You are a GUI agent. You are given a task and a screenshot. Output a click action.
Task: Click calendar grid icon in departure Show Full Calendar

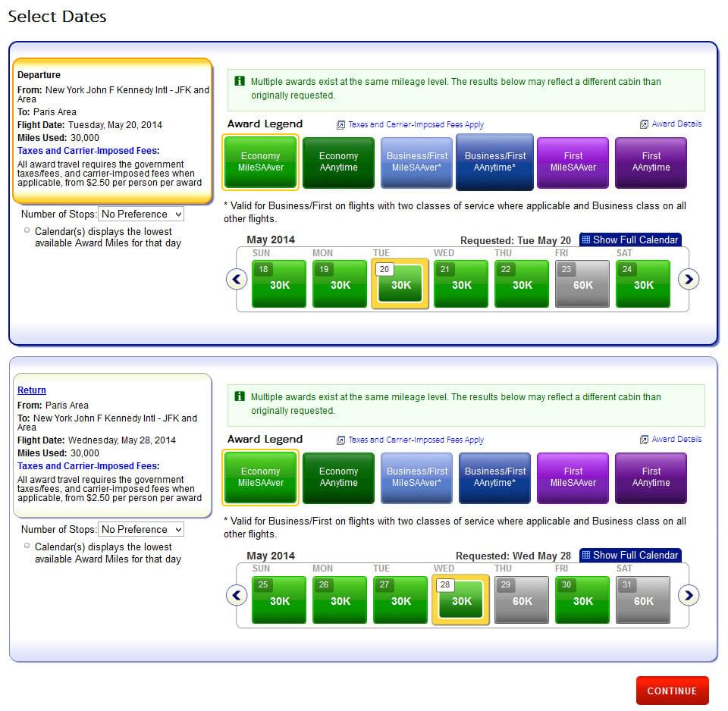coord(586,240)
